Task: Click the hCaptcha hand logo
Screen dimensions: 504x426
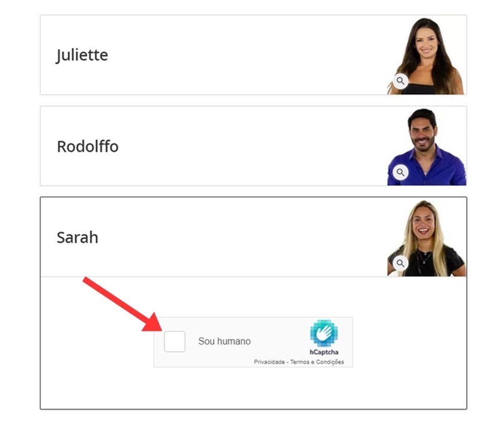Action: click(x=324, y=334)
